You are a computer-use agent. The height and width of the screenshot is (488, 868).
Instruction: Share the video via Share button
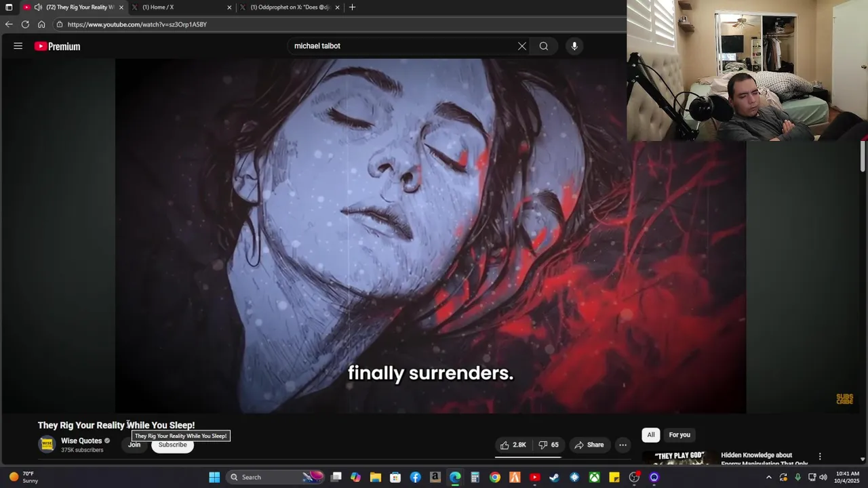[589, 445]
